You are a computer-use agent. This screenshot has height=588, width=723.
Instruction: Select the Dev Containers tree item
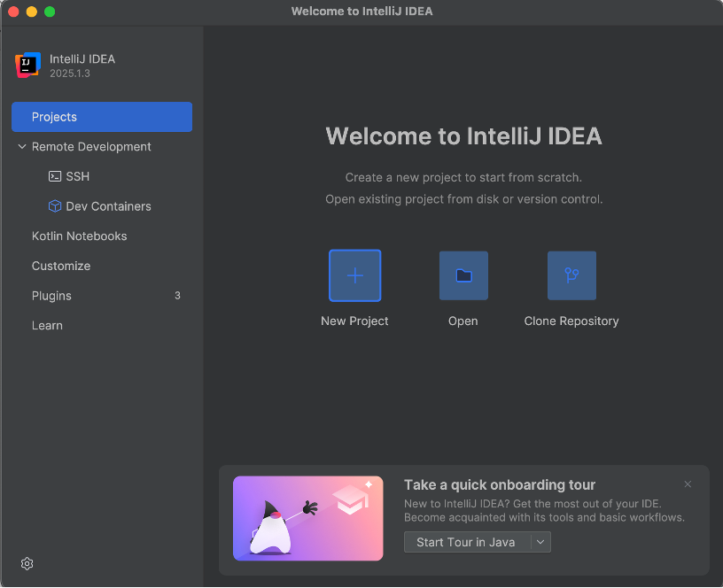click(x=108, y=206)
